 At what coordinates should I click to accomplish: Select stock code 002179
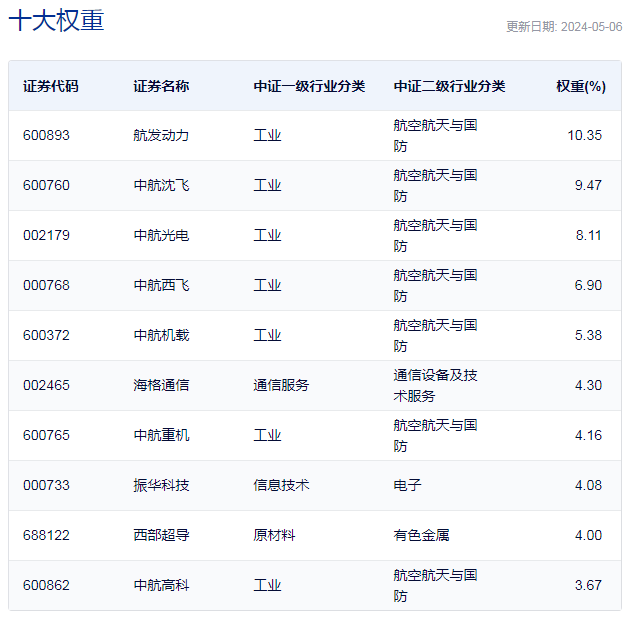coord(46,236)
